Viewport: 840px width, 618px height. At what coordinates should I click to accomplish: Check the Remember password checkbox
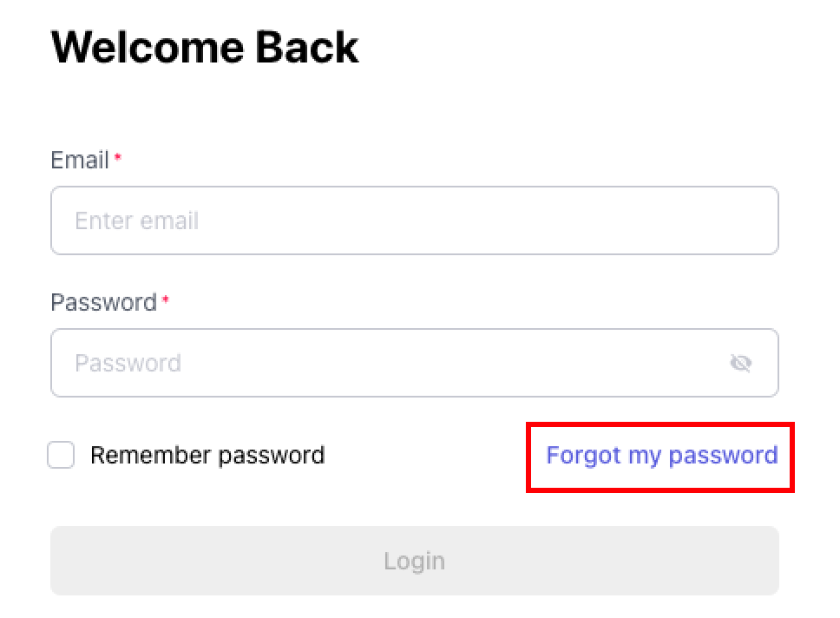(x=61, y=455)
